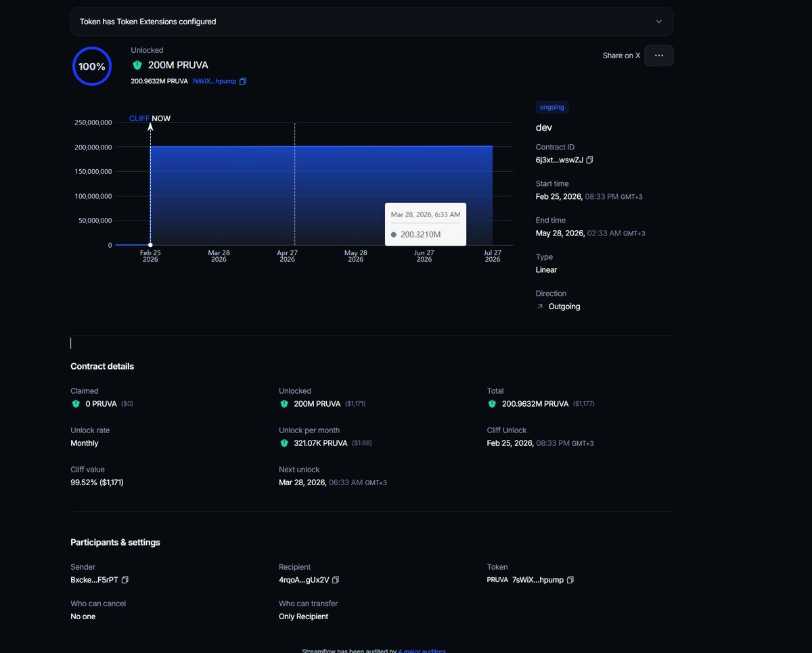Open the 7sWiX...hpump token link under 200M PRUVA

(214, 81)
